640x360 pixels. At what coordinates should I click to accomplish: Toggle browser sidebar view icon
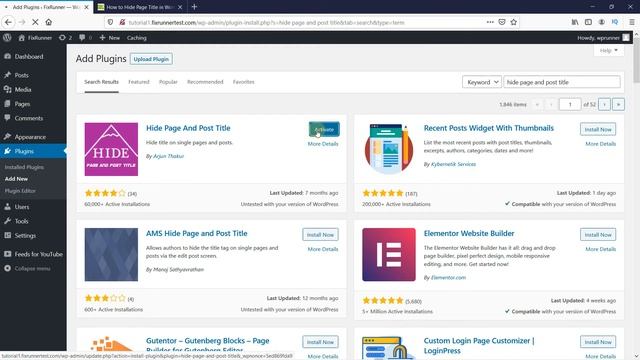pos(588,22)
